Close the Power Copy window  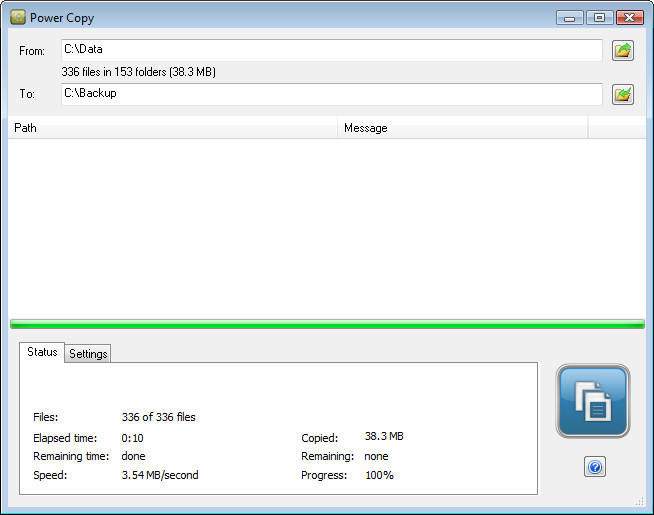pyautogui.click(x=629, y=18)
